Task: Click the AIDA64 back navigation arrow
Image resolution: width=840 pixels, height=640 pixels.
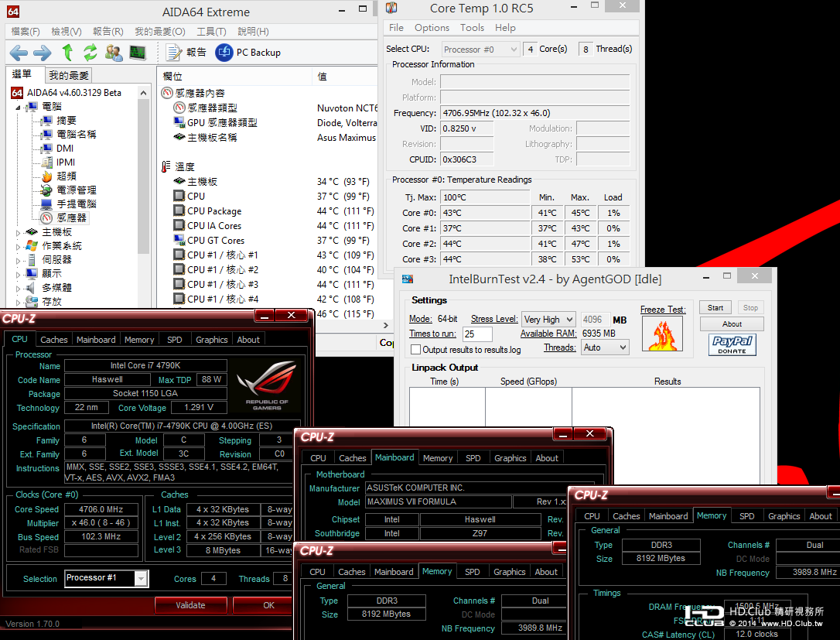Action: point(19,53)
